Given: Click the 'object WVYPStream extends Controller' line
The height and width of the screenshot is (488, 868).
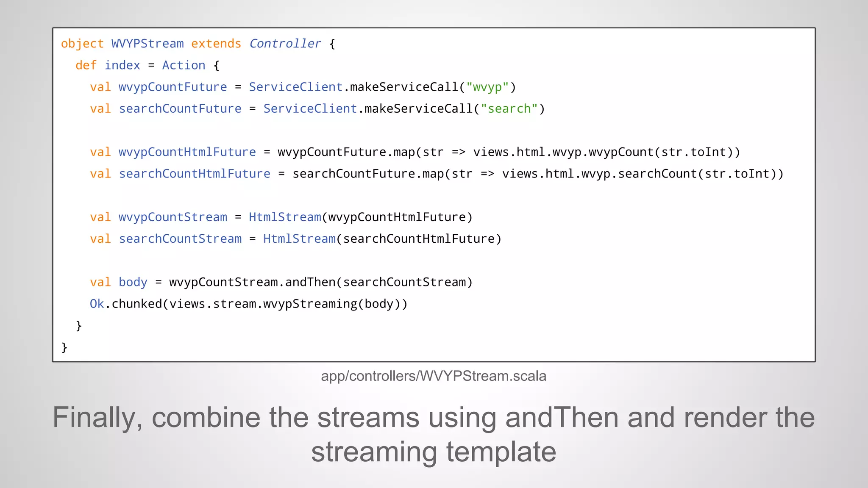Looking at the screenshot, I should (x=198, y=44).
